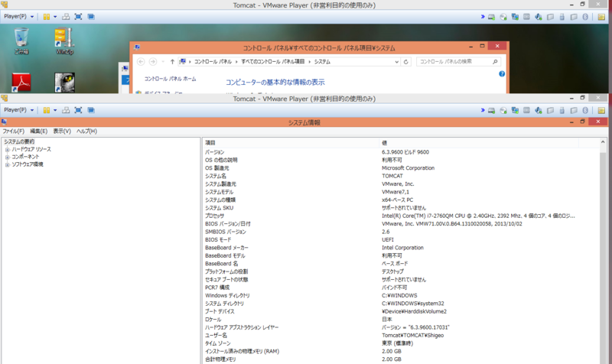The image size is (612, 364).
Task: Enter full screen icon above システム情報 window
Action: [x=78, y=110]
